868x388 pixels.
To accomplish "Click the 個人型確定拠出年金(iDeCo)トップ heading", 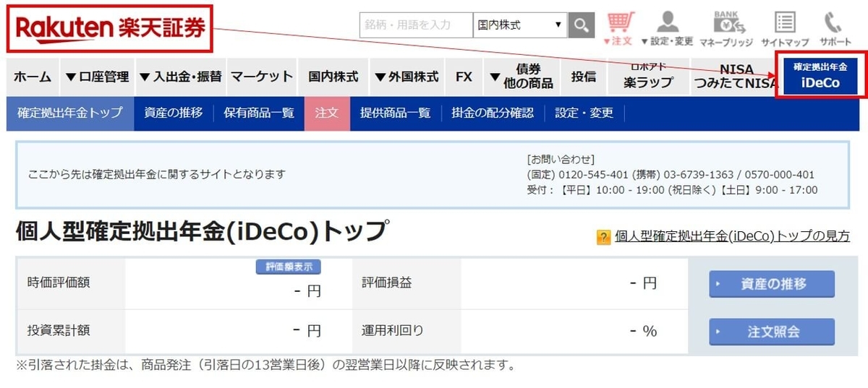I will (202, 231).
